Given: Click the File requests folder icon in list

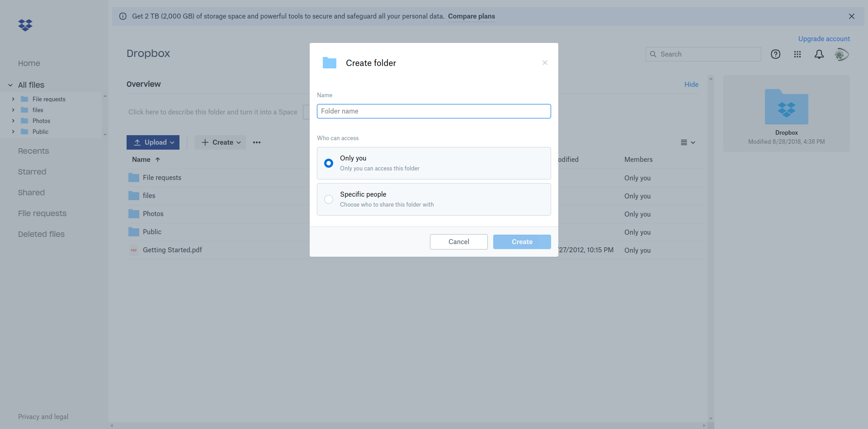Looking at the screenshot, I should coord(134,178).
